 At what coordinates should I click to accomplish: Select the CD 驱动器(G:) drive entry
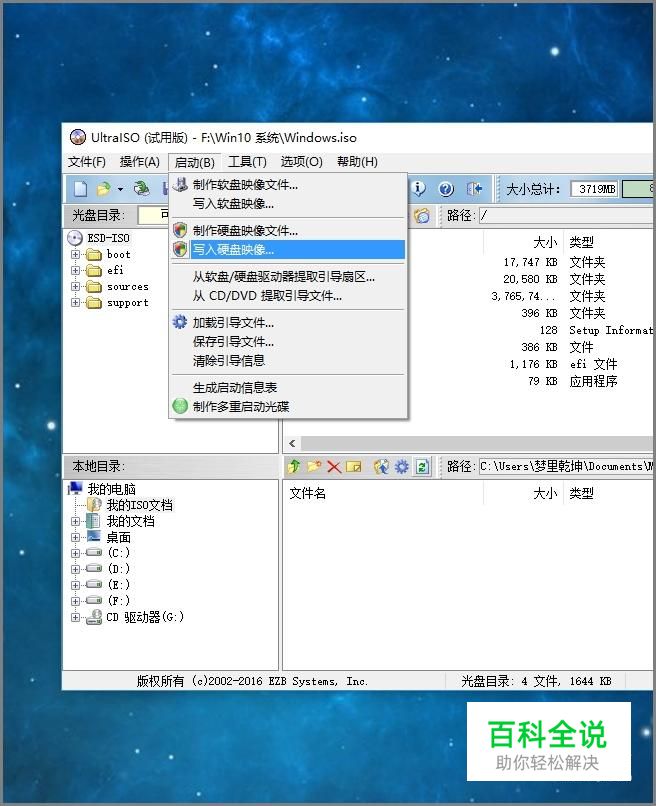tap(144, 617)
